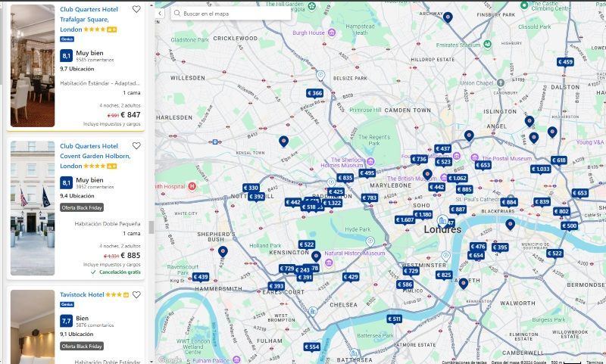Click the hotel list vertical scrollbar handle

tap(151, 227)
